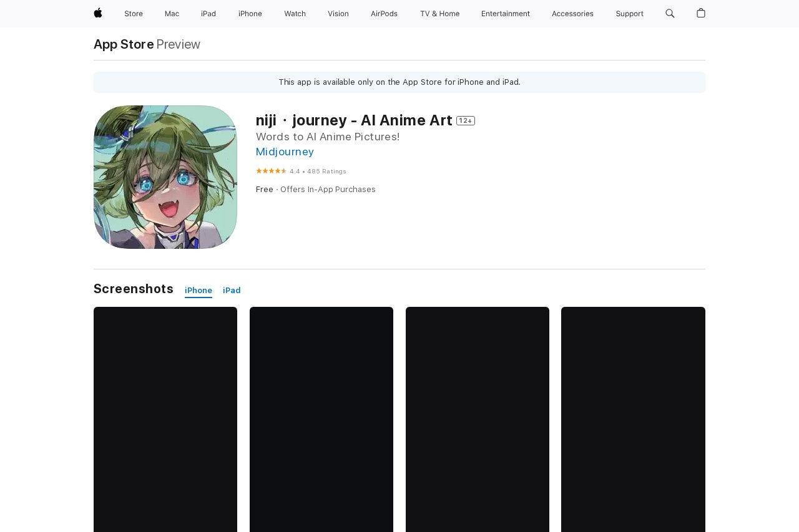Open the Entertainment menu item
The height and width of the screenshot is (532, 799).
pos(506,14)
